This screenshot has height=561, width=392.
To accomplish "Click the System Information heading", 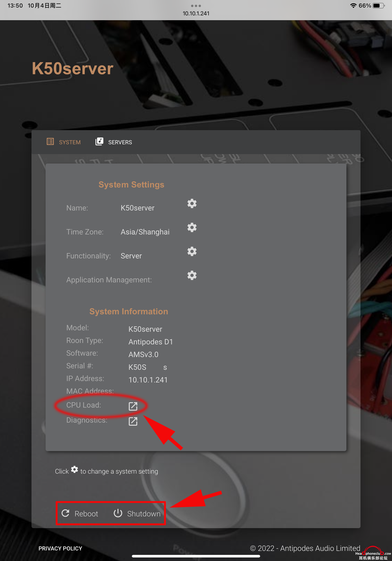I will coord(129,311).
